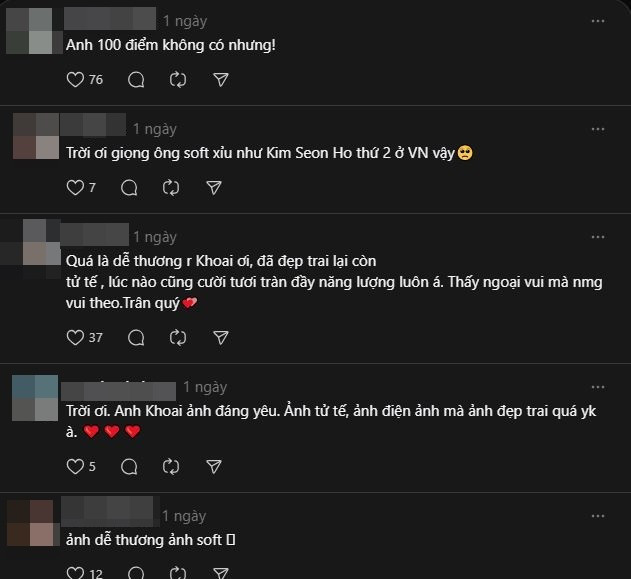Open more options for "Anh 100 điểm" comment
Image resolution: width=631 pixels, height=579 pixels.
coord(598,20)
